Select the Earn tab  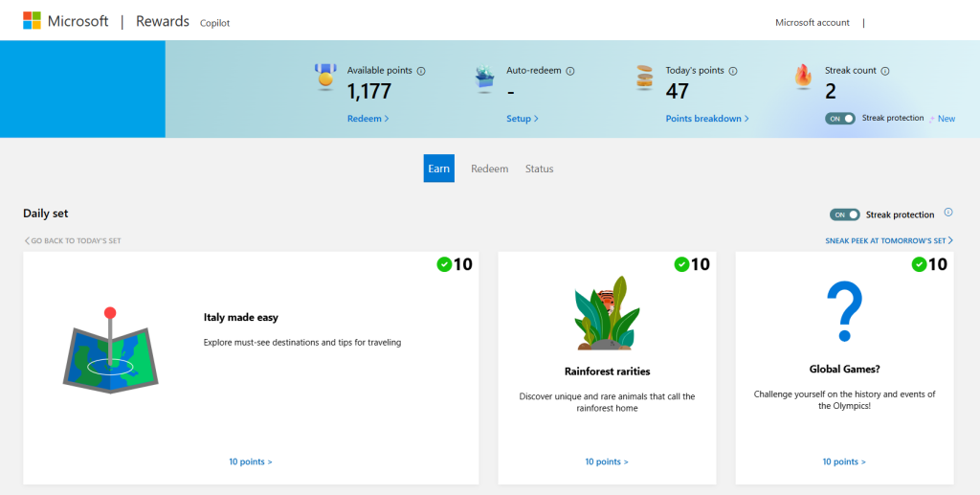pyautogui.click(x=438, y=169)
